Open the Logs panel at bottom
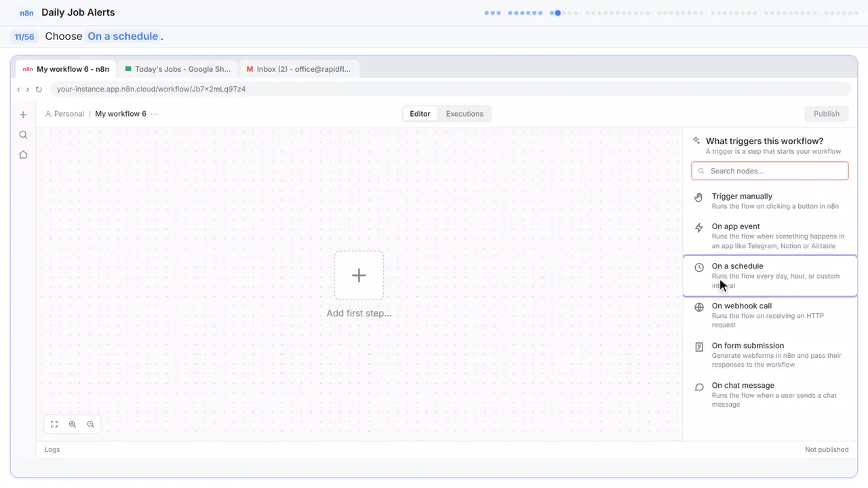 click(52, 449)
